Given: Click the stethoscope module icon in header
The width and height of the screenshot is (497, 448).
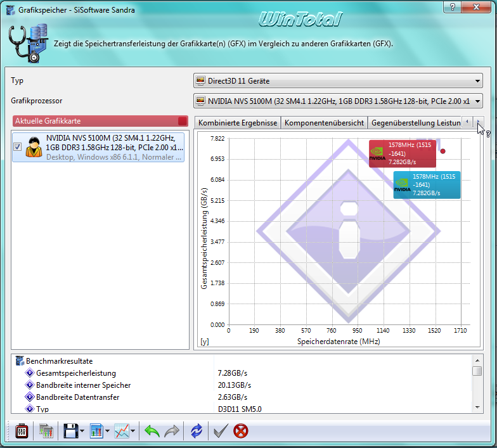Looking at the screenshot, I should click(x=28, y=43).
